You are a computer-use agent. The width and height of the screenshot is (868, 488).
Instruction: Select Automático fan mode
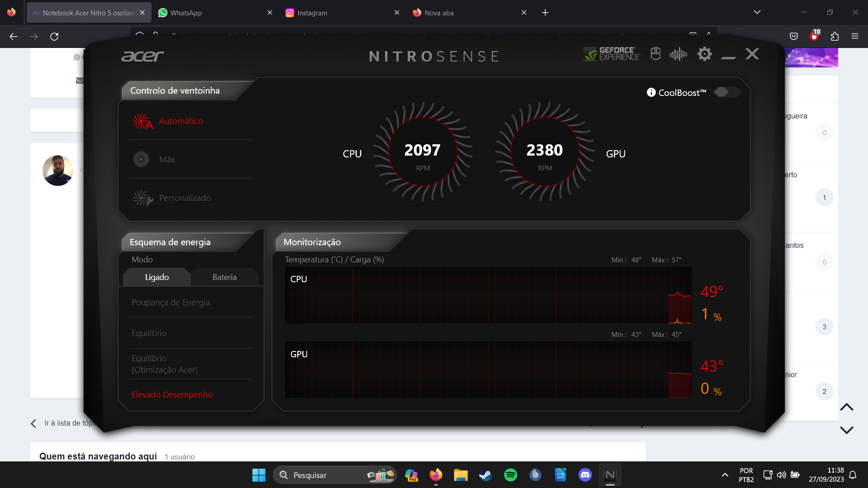(181, 121)
